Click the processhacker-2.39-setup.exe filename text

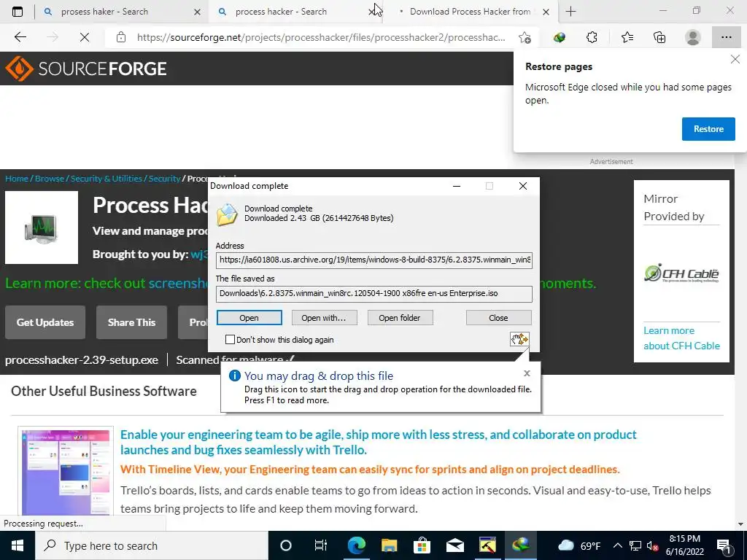pyautogui.click(x=82, y=360)
